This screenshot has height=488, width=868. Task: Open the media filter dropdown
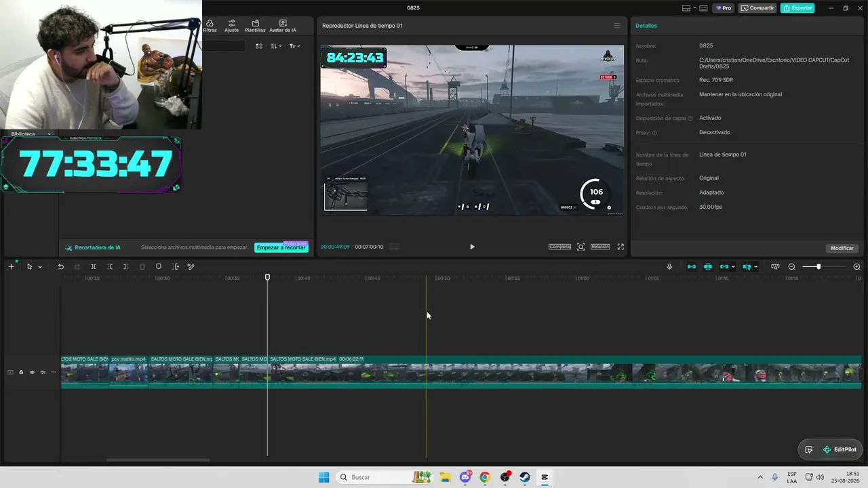coord(294,46)
